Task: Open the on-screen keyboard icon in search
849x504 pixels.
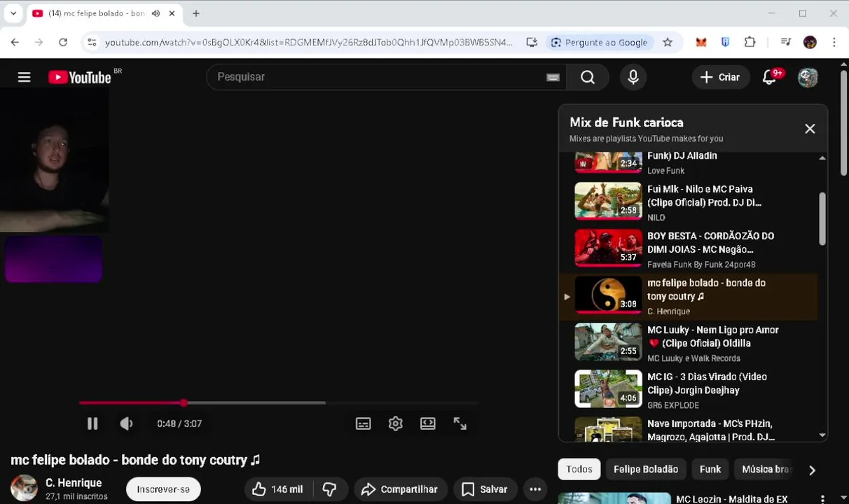Action: tap(553, 77)
